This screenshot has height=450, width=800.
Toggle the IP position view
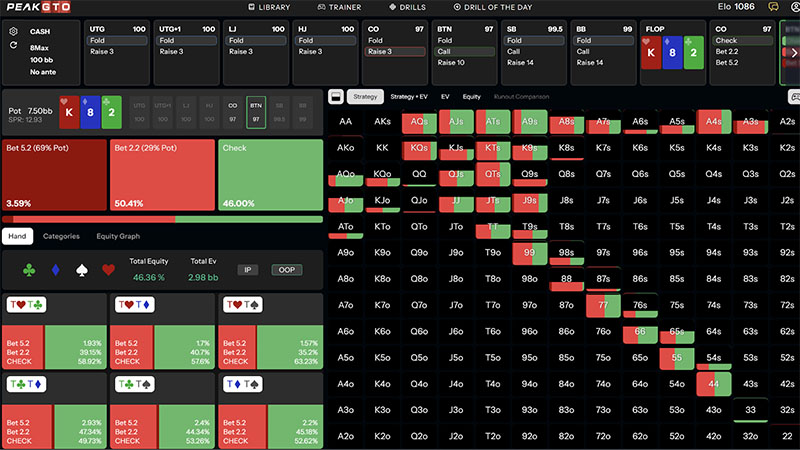coord(250,270)
